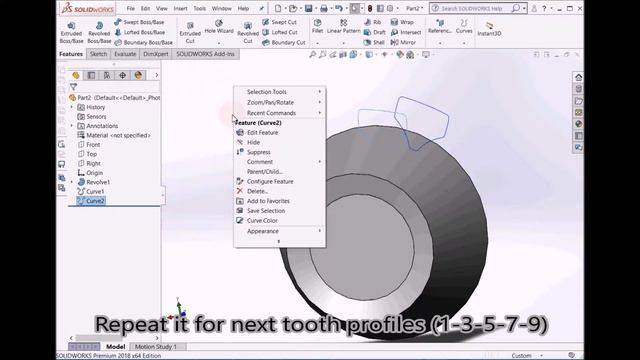Open the Hole Wizard tool
This screenshot has height=360, width=640.
tap(219, 27)
